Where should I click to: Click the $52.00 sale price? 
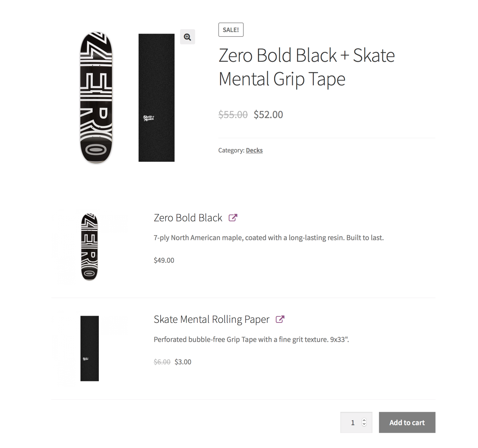268,115
